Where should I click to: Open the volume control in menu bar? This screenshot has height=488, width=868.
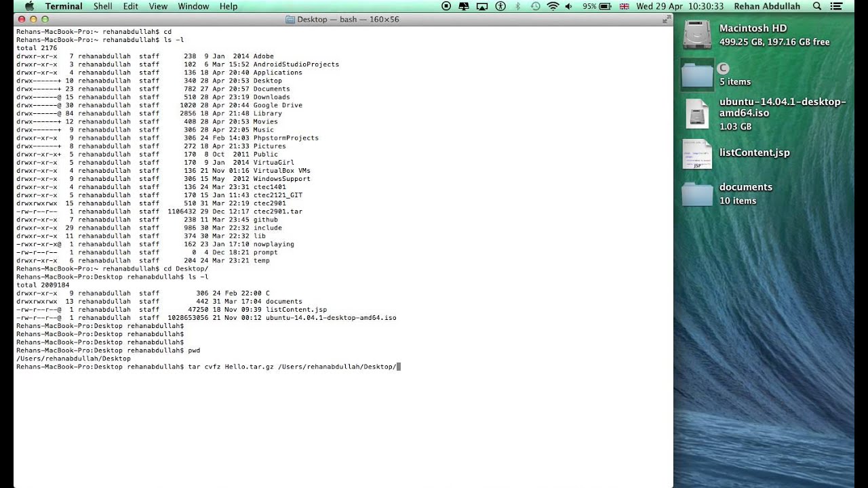[x=568, y=6]
